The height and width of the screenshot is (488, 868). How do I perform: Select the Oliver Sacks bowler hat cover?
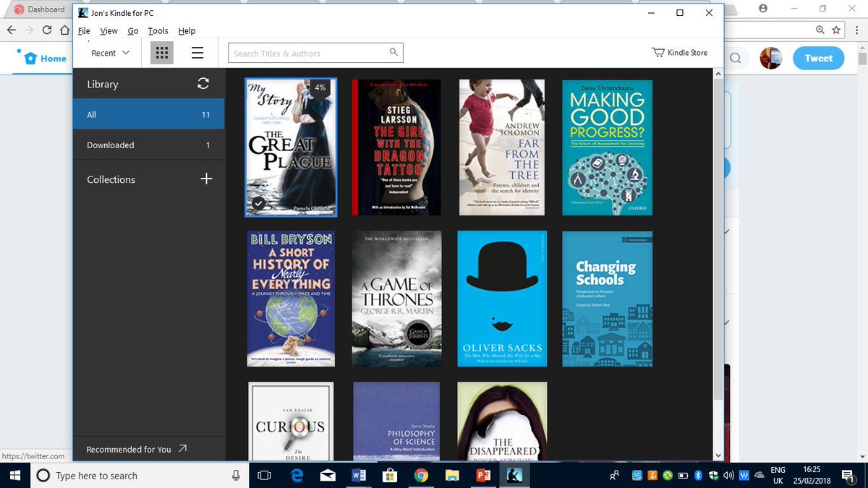(502, 299)
